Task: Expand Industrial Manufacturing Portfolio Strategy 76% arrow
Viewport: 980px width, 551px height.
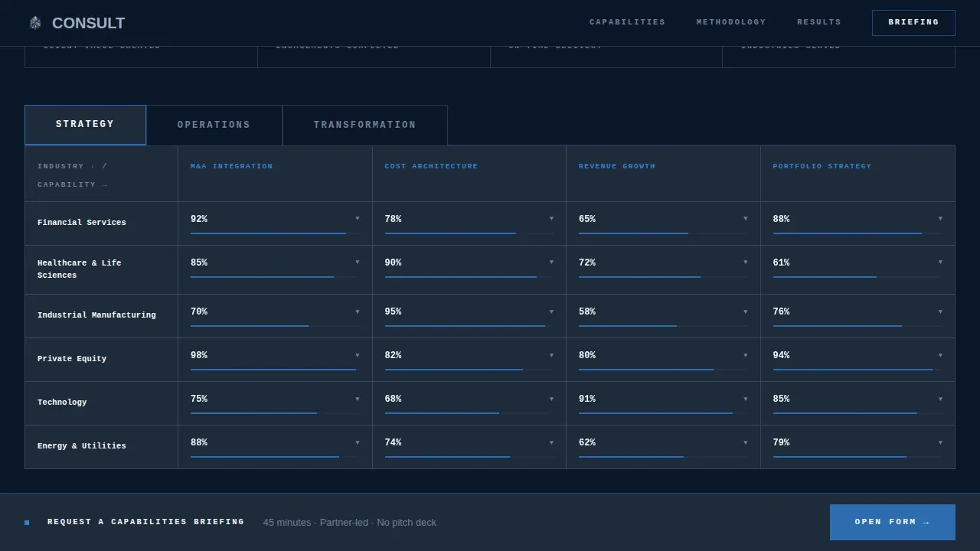Action: (x=940, y=311)
